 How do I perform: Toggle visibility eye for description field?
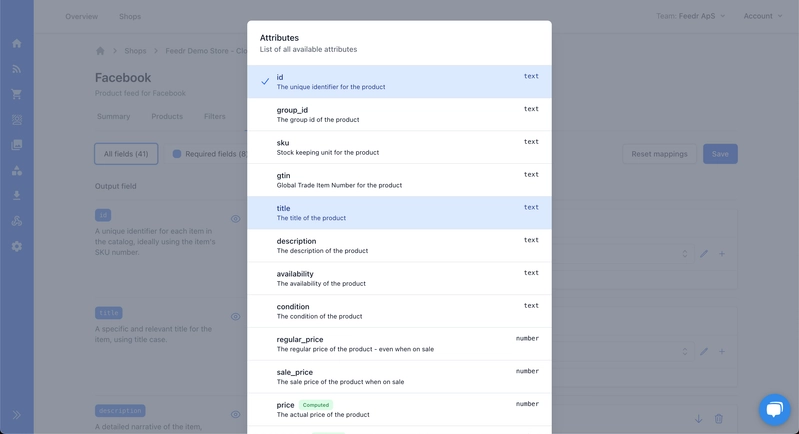(x=235, y=415)
